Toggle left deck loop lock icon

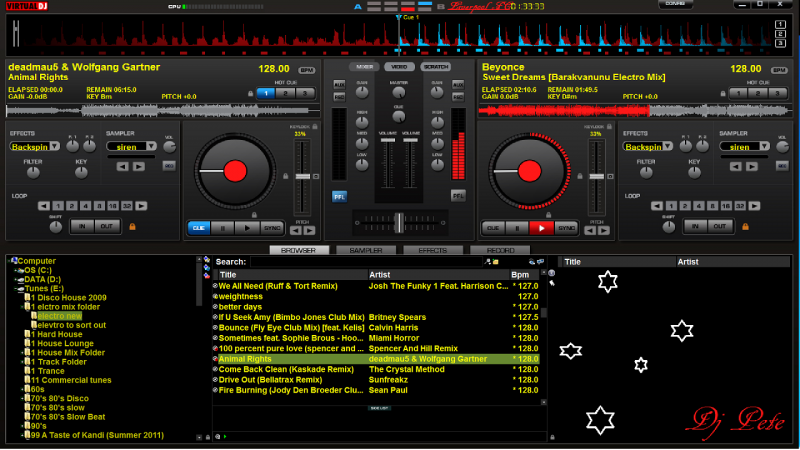tap(132, 227)
